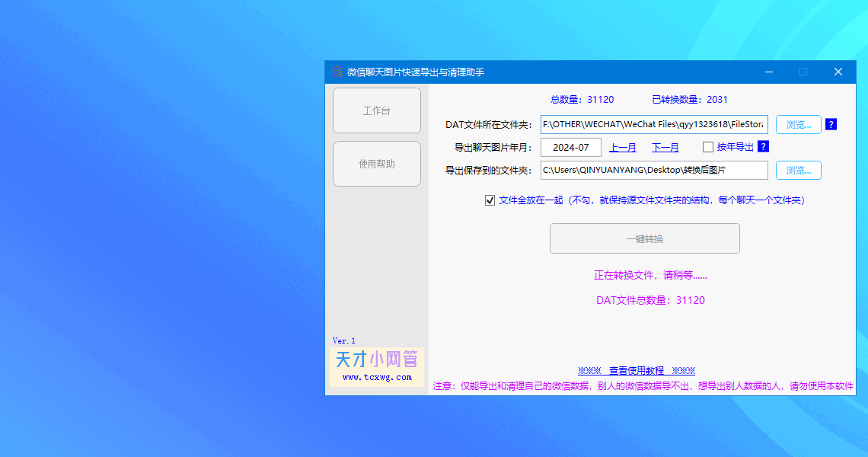Click the Ver. 1 version label
The height and width of the screenshot is (457, 868).
pyautogui.click(x=343, y=340)
